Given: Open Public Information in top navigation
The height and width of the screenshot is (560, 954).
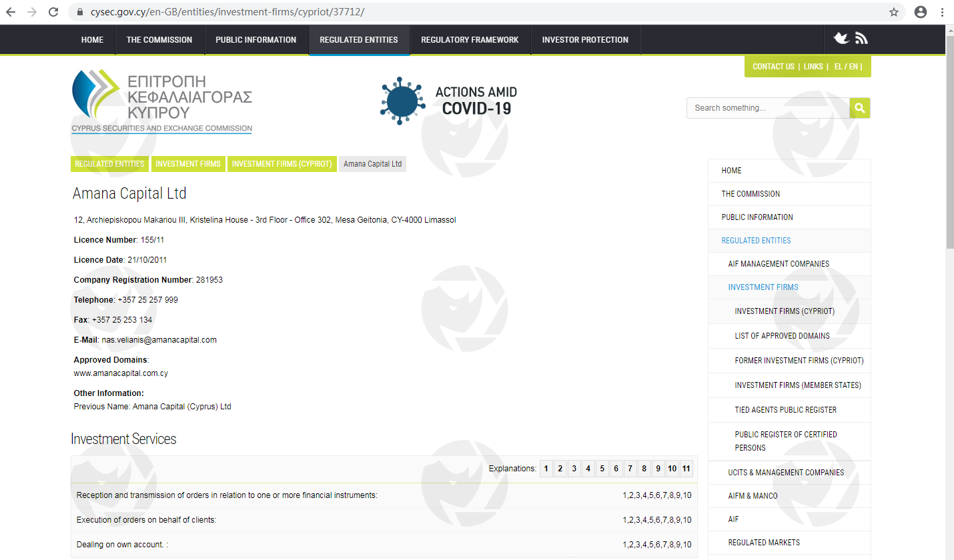Looking at the screenshot, I should 256,40.
